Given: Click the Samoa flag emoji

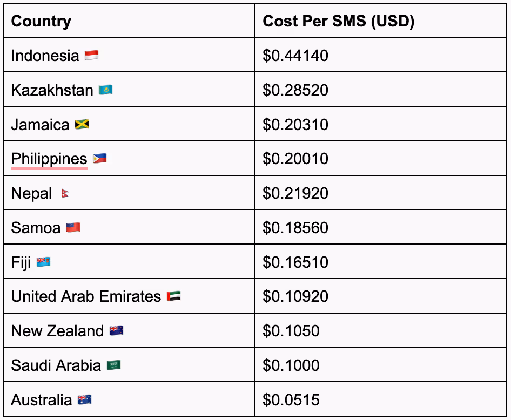Looking at the screenshot, I should [x=73, y=228].
